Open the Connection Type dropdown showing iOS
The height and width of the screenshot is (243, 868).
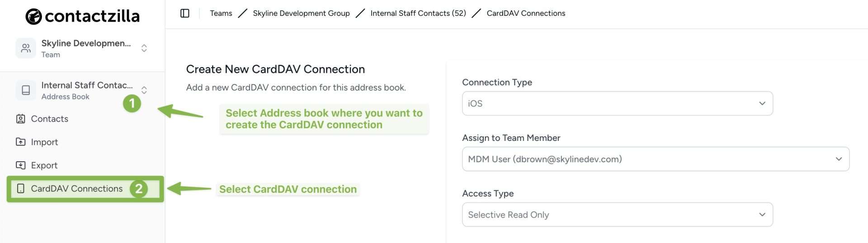point(618,103)
